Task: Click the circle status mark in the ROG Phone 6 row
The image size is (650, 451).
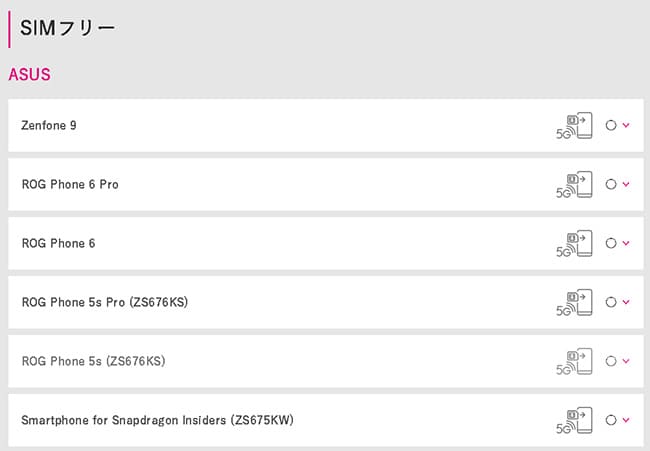Action: [x=611, y=243]
